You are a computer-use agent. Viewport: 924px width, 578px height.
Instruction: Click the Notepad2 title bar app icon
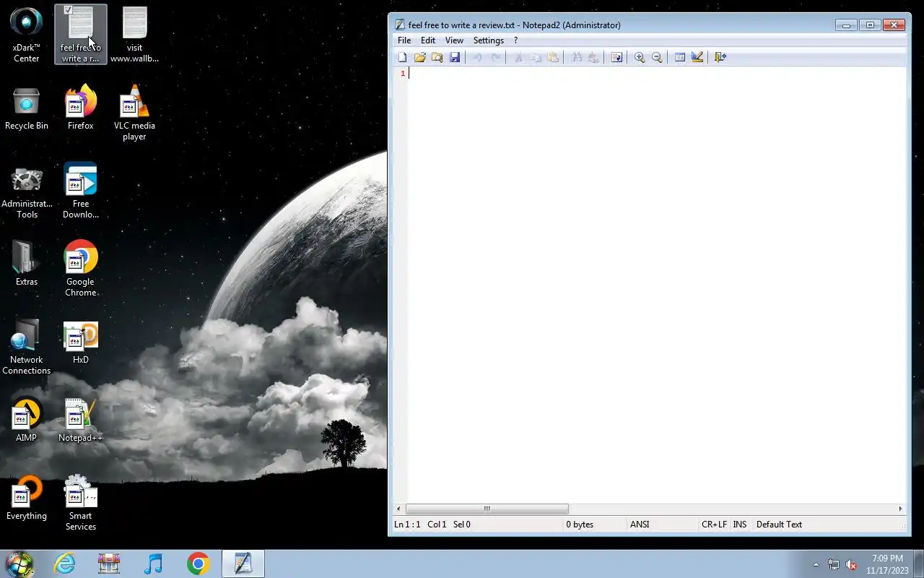tap(400, 25)
